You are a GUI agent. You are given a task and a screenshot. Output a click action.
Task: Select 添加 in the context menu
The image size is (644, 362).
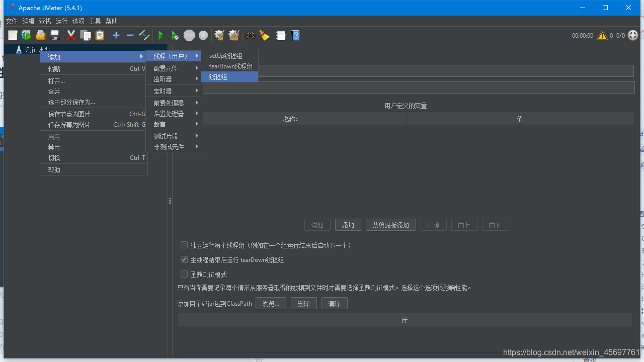pos(94,57)
